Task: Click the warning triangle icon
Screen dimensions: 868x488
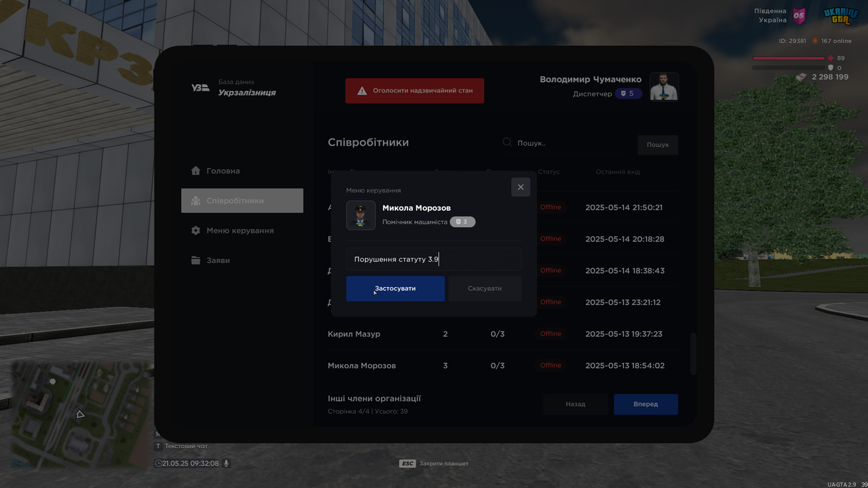Action: (362, 90)
